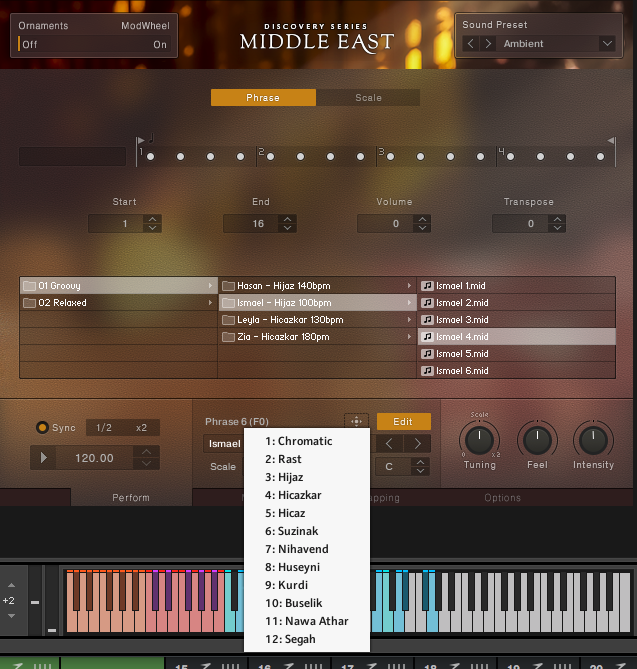Set tempo to half speed 1/2
637x669 pixels.
tap(104, 428)
